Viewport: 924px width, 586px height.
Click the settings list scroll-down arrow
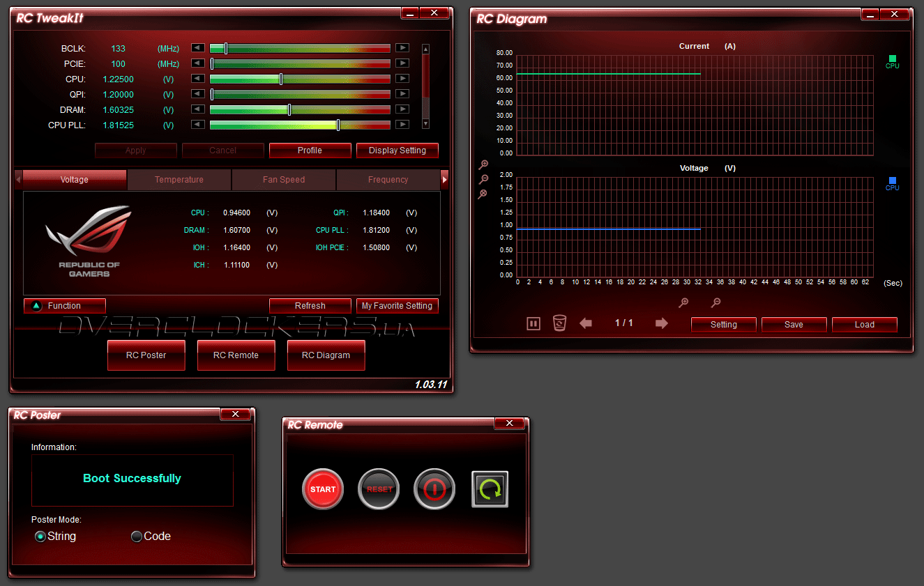pos(426,124)
